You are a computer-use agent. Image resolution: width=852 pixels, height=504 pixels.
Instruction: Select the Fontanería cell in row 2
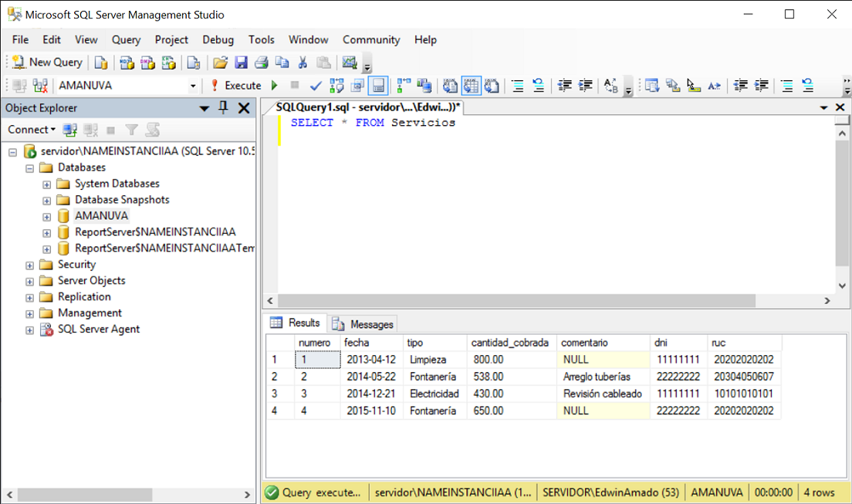point(434,377)
